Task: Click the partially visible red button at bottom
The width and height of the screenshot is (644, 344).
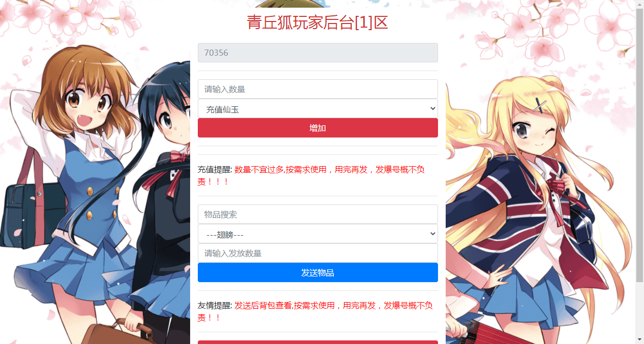Action: (x=317, y=342)
